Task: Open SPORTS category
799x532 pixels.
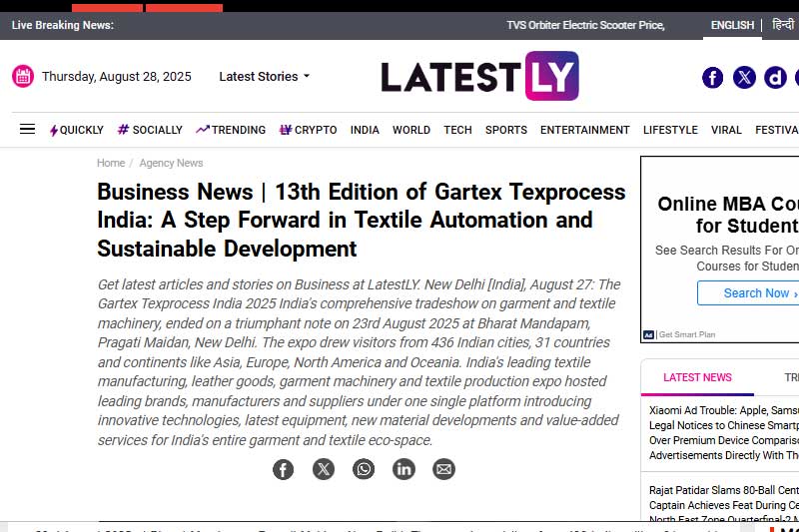Action: click(x=506, y=130)
